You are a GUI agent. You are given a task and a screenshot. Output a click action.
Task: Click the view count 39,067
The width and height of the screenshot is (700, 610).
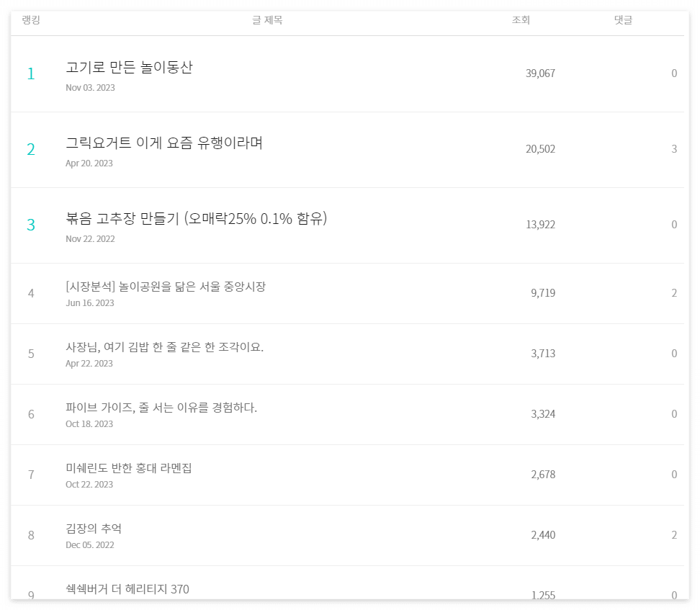pyautogui.click(x=540, y=73)
